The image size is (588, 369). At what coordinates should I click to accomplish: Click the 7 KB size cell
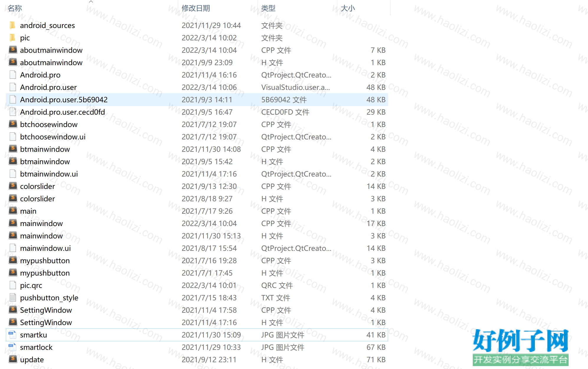point(378,50)
